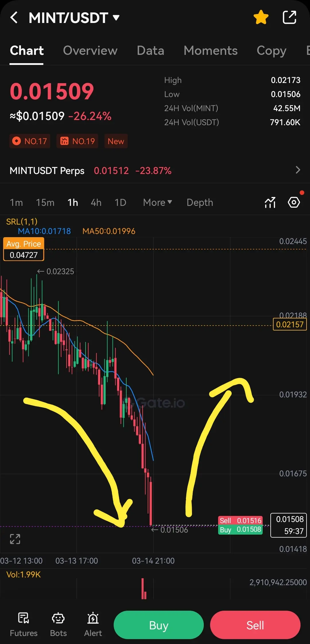Switch to the Overview tab
310x644 pixels.
tap(90, 51)
